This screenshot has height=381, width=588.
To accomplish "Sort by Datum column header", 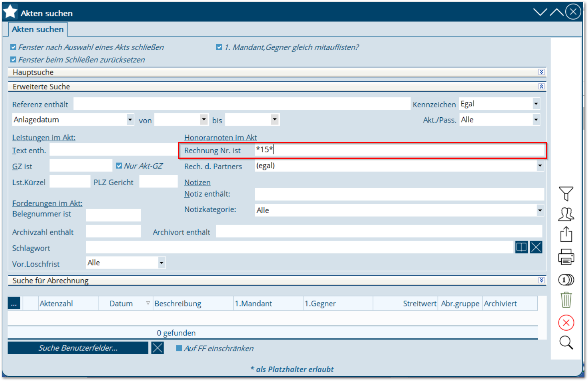I will click(125, 304).
